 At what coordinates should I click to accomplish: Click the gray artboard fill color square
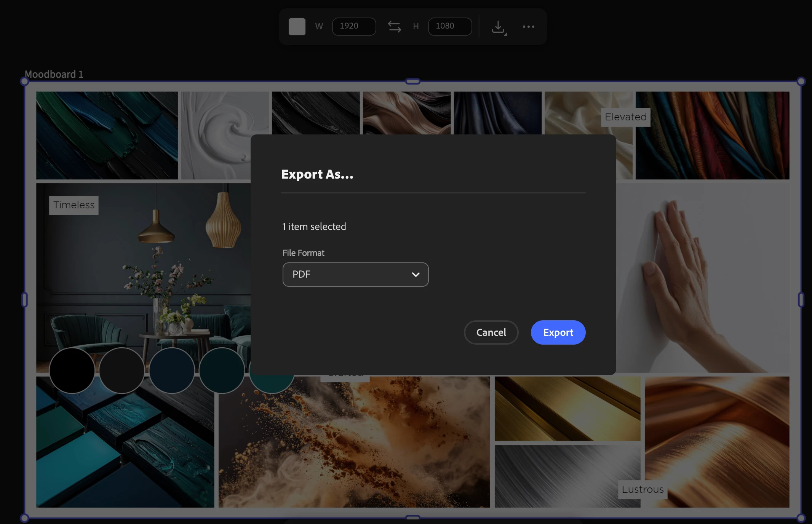coord(297,27)
